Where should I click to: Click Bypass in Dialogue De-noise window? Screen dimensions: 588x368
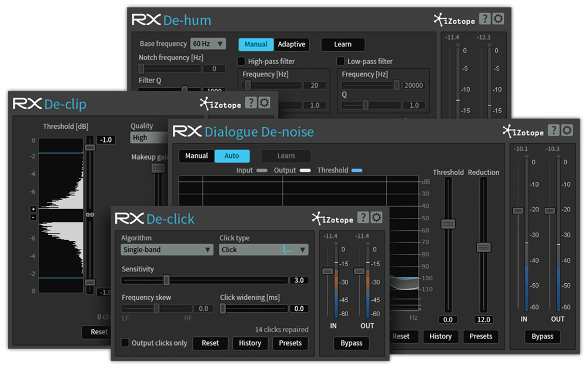click(542, 336)
